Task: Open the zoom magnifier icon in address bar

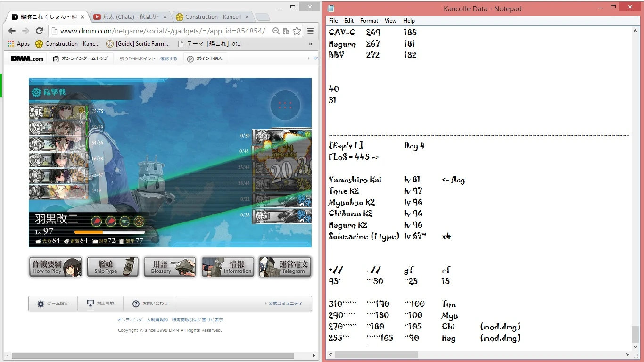Action: (x=276, y=31)
